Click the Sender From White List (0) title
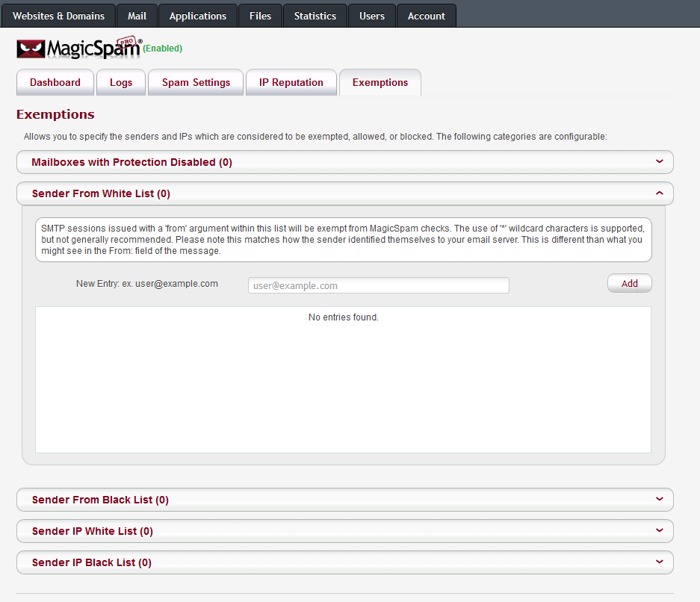This screenshot has height=602, width=700. click(101, 193)
